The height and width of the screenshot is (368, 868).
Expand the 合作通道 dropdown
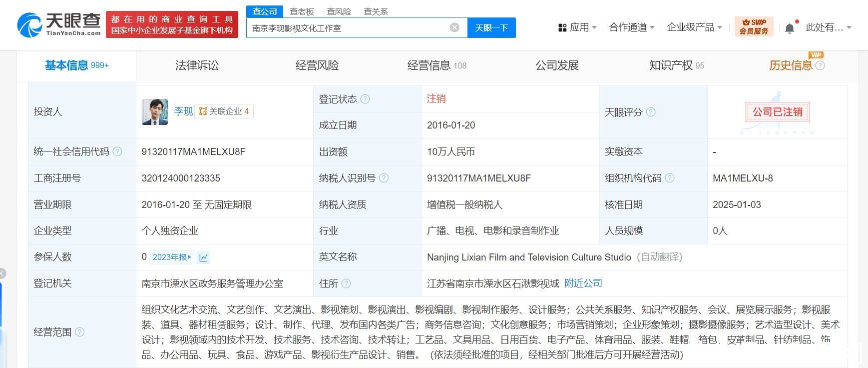[631, 27]
